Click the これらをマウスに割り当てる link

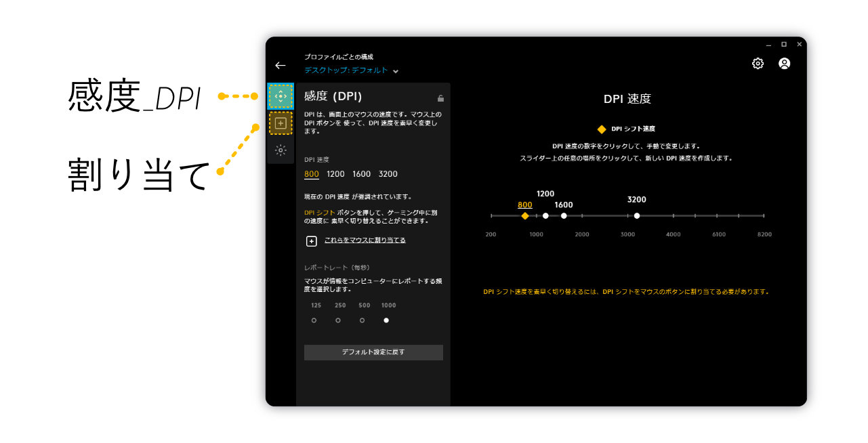[x=365, y=240]
